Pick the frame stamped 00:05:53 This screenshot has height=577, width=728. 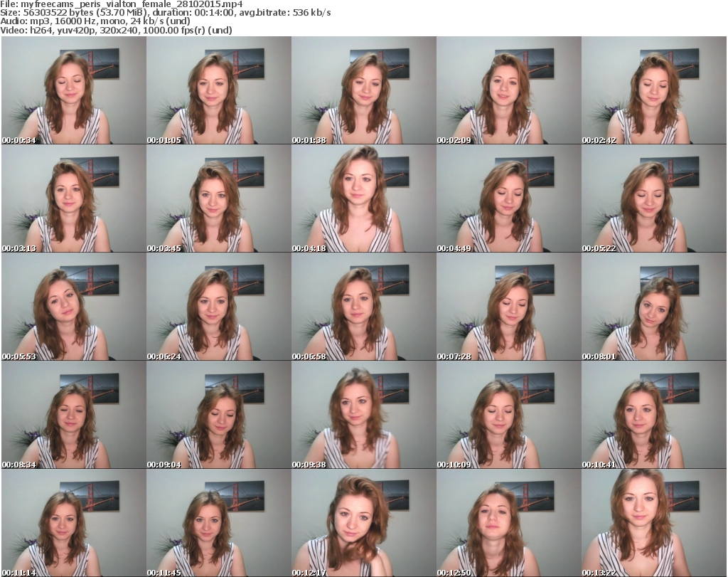pos(74,307)
